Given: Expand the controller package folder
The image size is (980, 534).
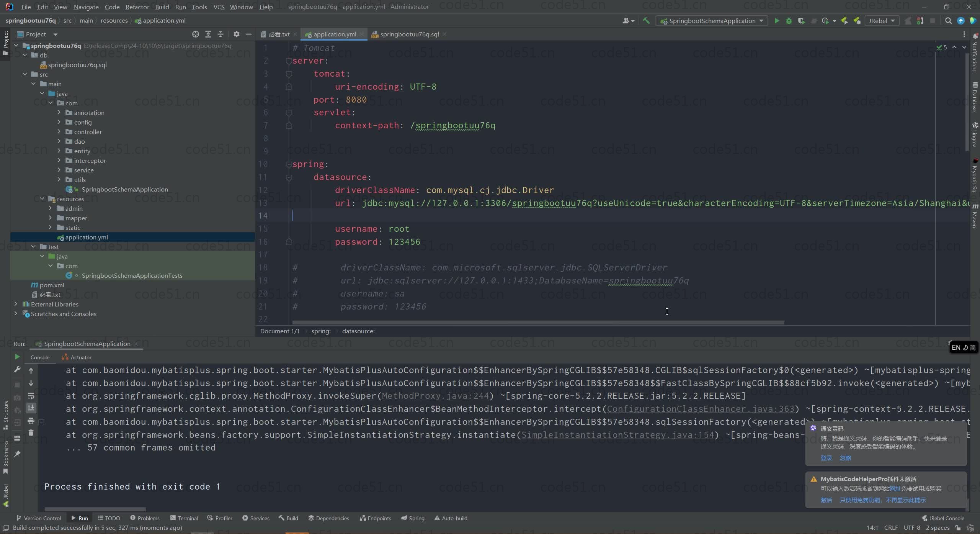Looking at the screenshot, I should [59, 132].
